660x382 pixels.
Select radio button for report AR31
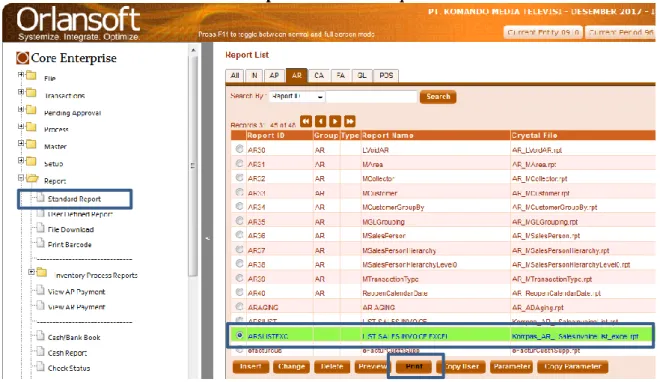pos(240,163)
